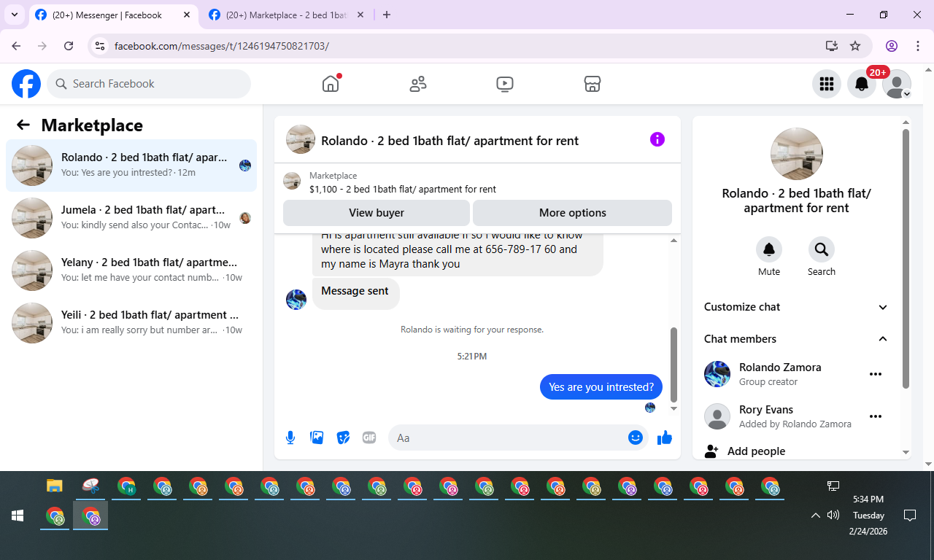Select Yeili conversation in list
934x560 pixels.
coord(131,323)
